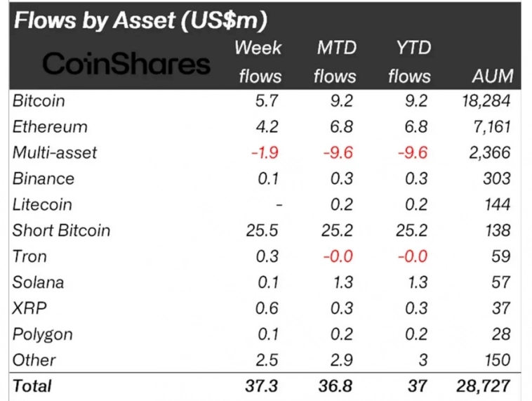Click the AUM column header
532x401 pixels.
click(x=491, y=75)
